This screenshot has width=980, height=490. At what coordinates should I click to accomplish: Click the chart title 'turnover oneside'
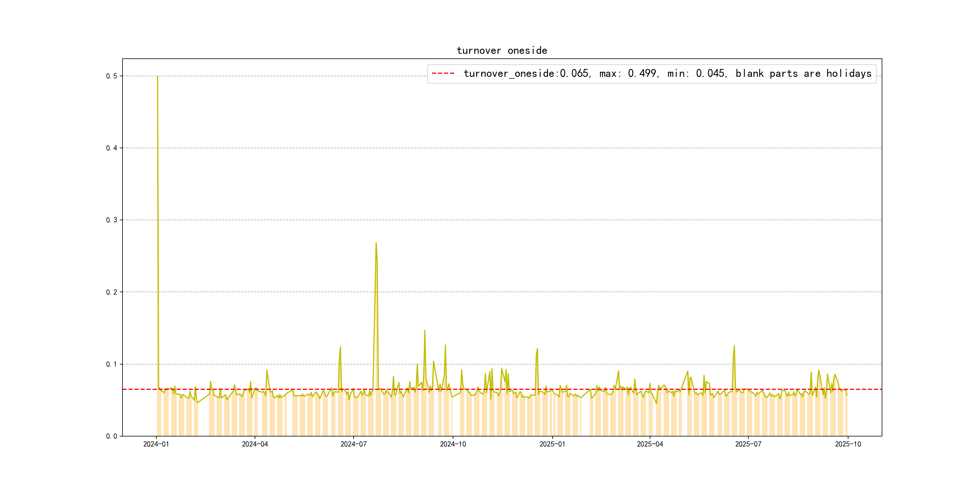tap(501, 51)
